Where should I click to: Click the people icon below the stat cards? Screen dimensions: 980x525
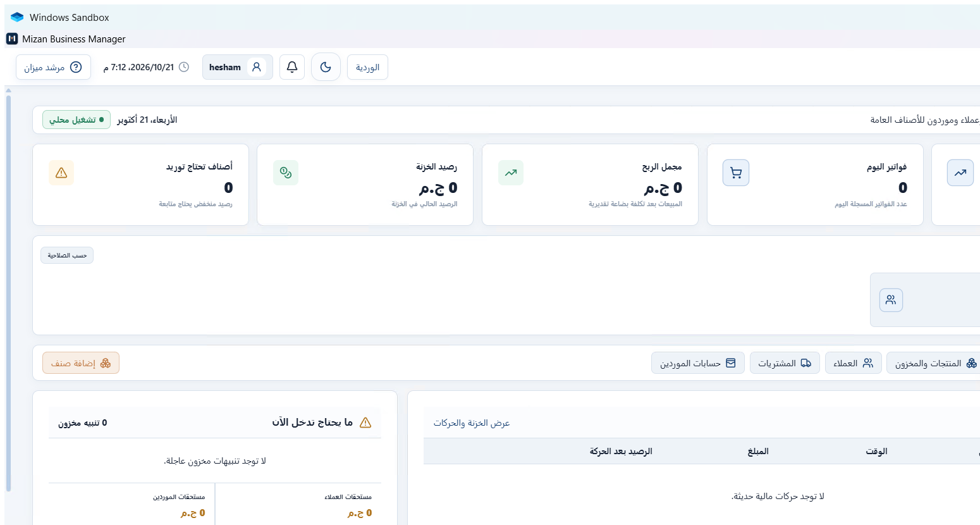pyautogui.click(x=891, y=300)
